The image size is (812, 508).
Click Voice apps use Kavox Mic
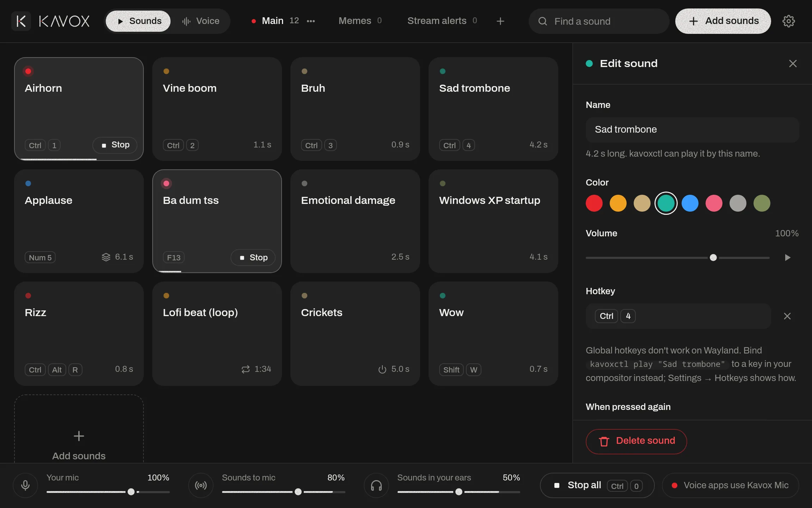(730, 485)
